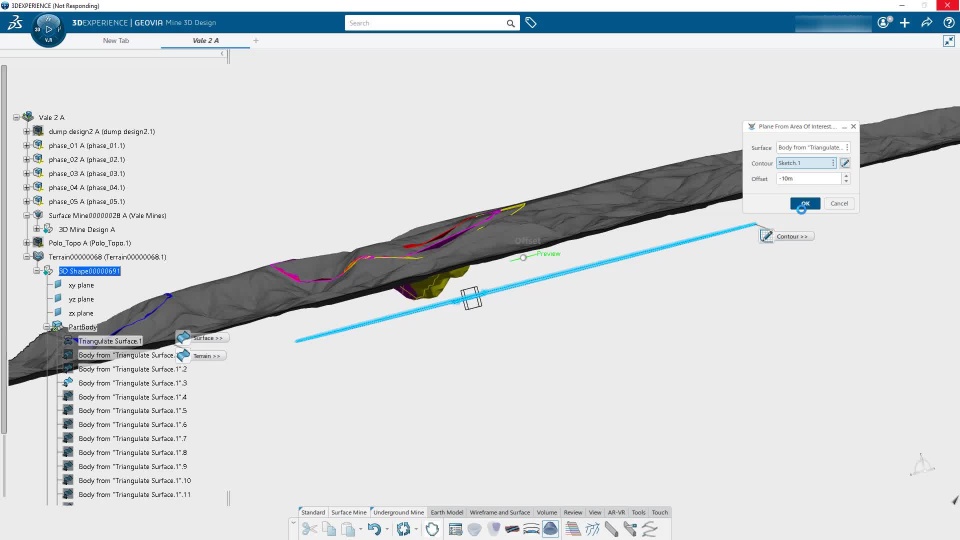Click the Offset -10m input field

tap(809, 178)
